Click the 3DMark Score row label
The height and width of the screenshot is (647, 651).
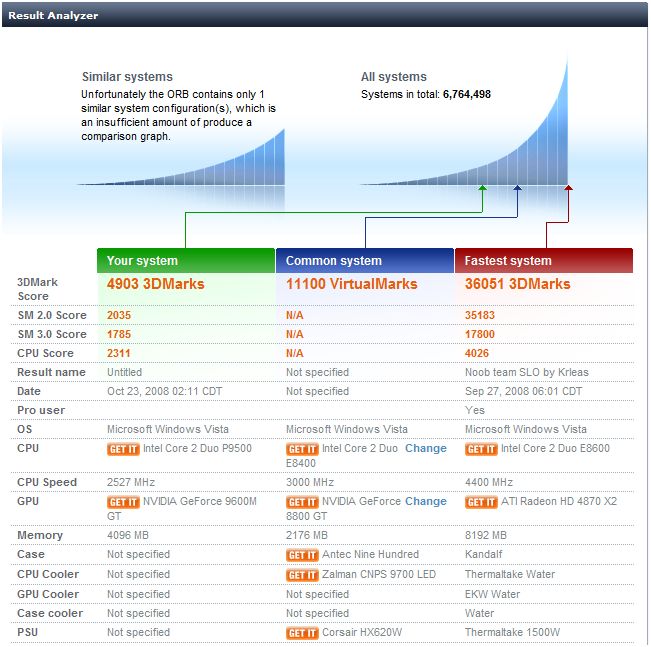tap(37, 289)
